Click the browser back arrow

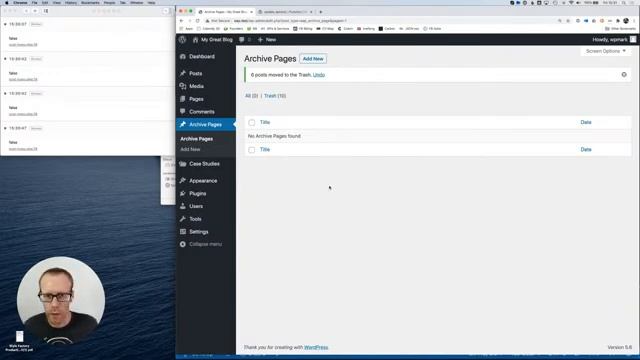pyautogui.click(x=182, y=20)
